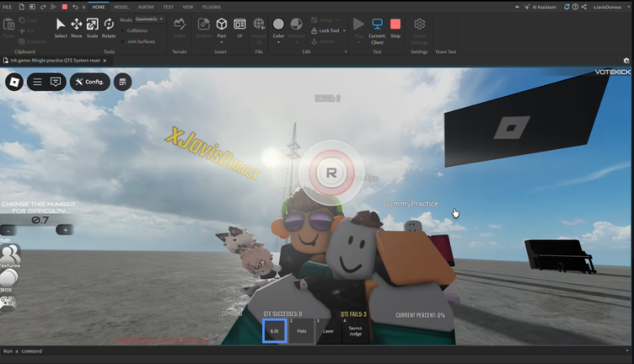Open the in-game chat icon
The width and height of the screenshot is (634, 364).
click(56, 82)
